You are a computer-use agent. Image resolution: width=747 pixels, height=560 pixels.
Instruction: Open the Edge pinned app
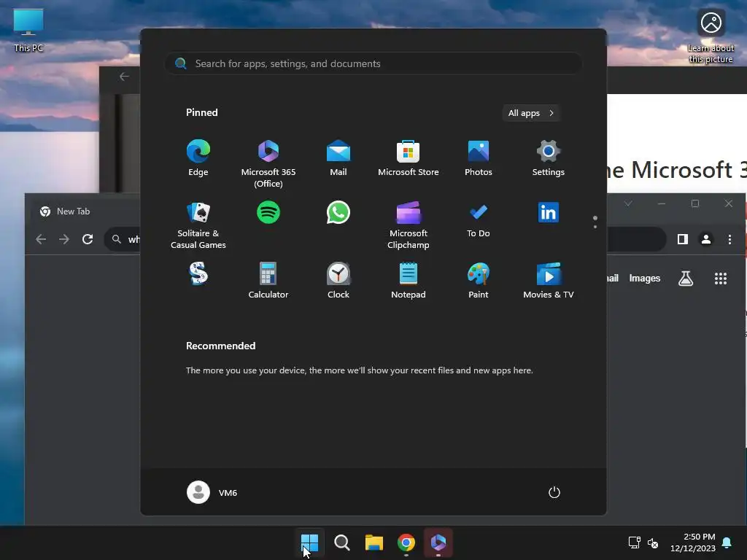(x=198, y=158)
